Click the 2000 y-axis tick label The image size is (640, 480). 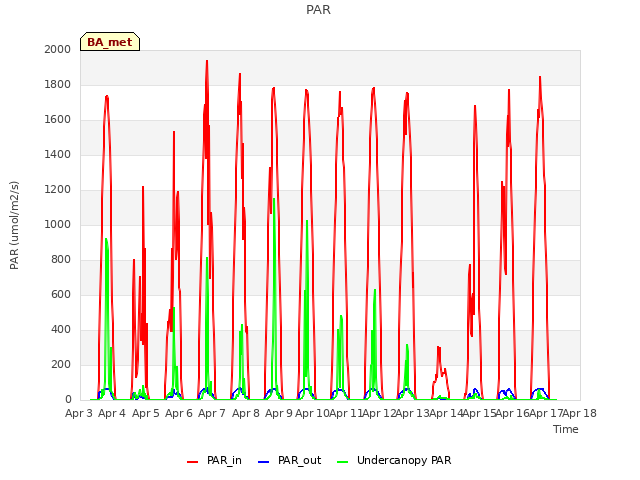click(58, 49)
